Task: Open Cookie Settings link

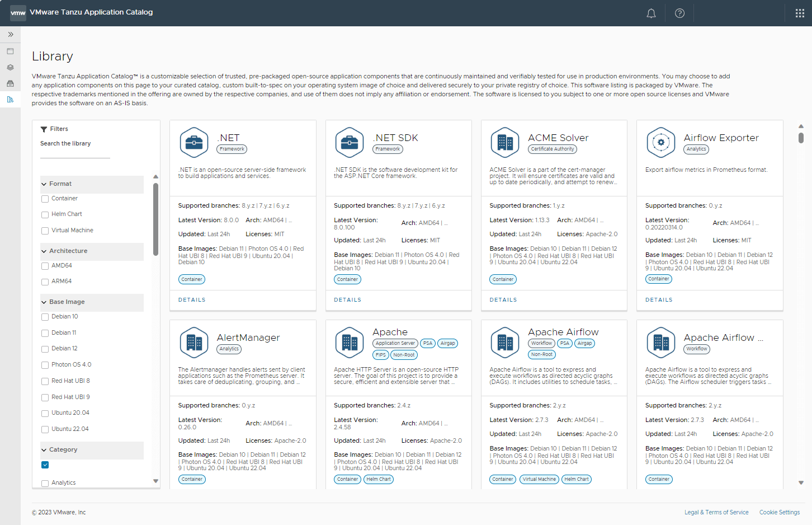Action: pyautogui.click(x=780, y=513)
